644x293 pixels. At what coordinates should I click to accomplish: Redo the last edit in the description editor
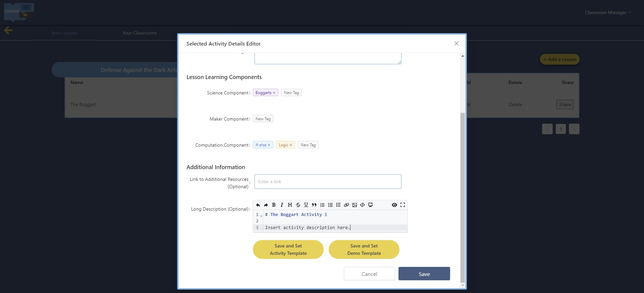point(266,205)
